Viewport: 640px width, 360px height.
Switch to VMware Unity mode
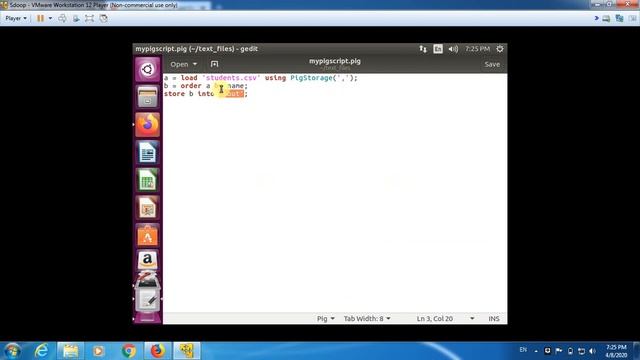click(x=104, y=18)
